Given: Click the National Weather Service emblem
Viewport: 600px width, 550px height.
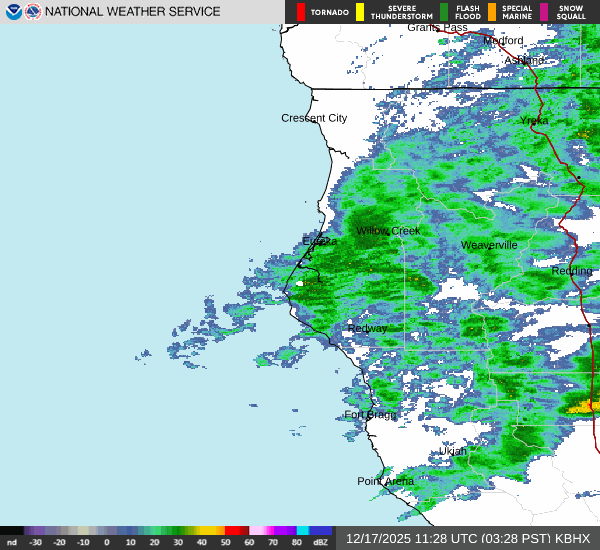Looking at the screenshot, I should coord(33,12).
